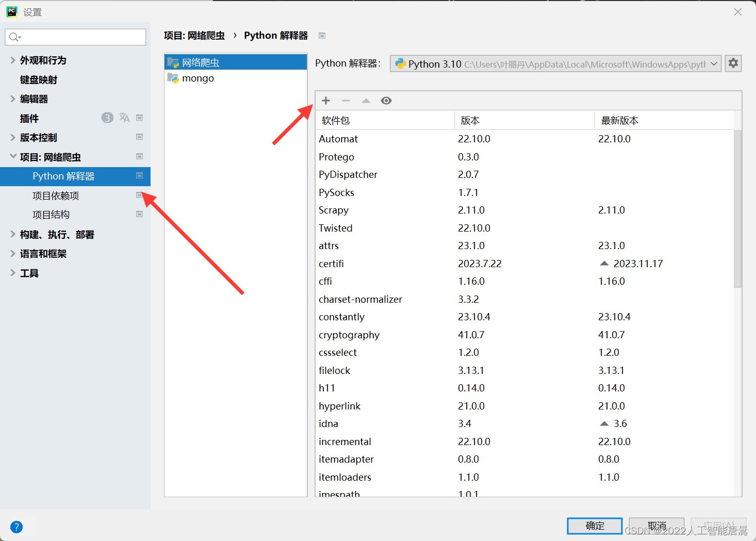Select the h11 package row
Image resolution: width=756 pixels, height=541 pixels.
pyautogui.click(x=524, y=388)
